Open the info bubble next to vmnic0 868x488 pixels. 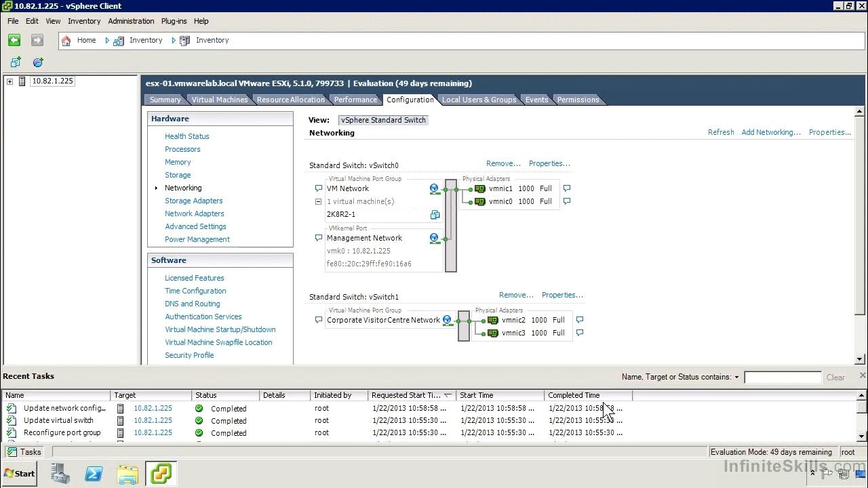(x=567, y=201)
